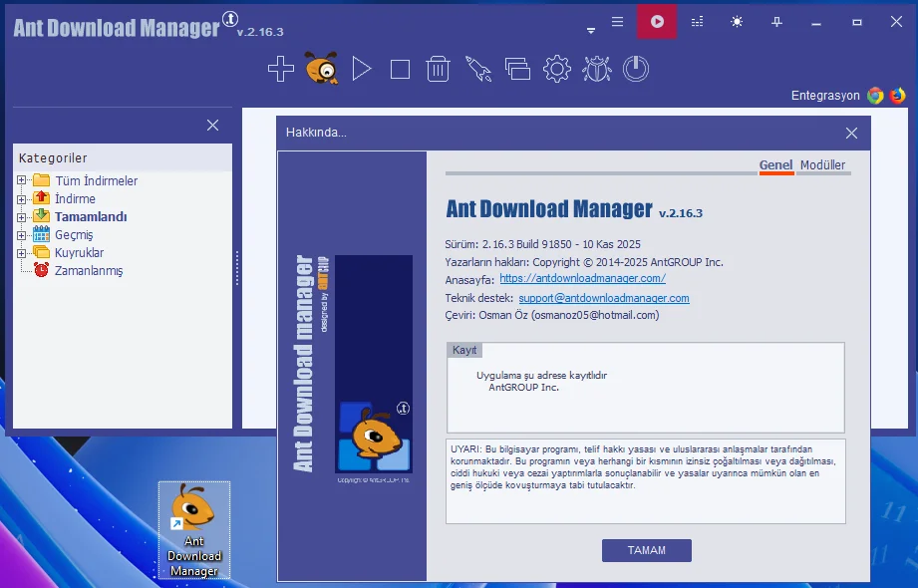The width and height of the screenshot is (918, 588).
Task: Click the Zamanlanmış alarm clock icon
Action: 41,269
